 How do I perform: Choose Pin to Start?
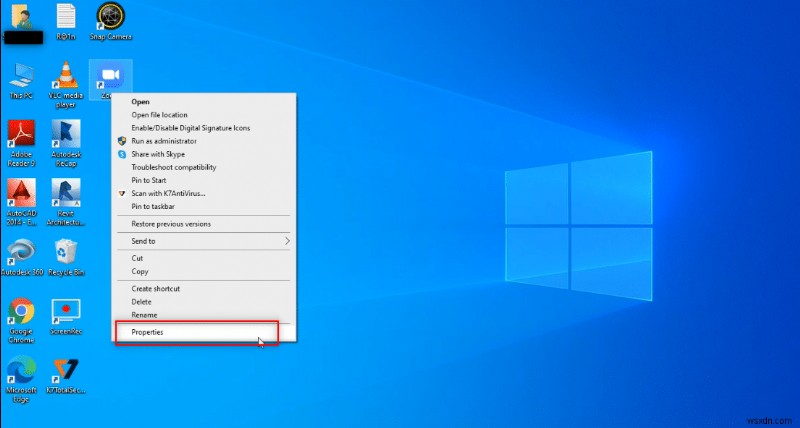[204, 180]
